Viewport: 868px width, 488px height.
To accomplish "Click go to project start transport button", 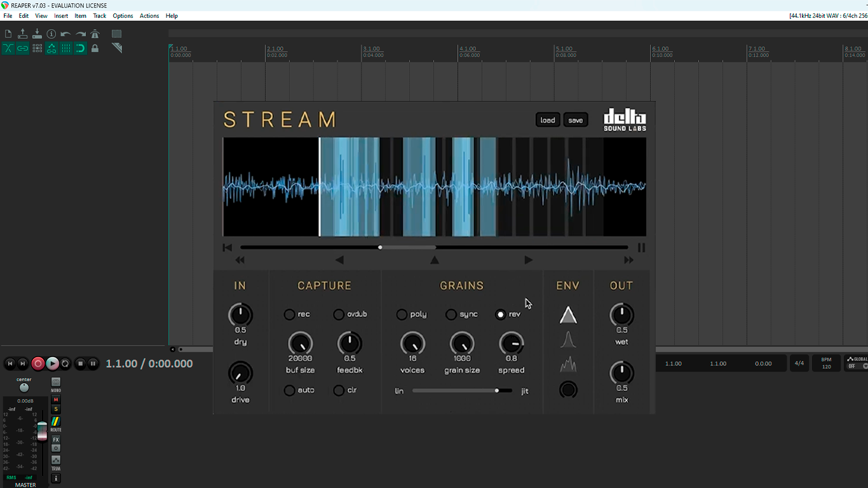I will click(10, 363).
